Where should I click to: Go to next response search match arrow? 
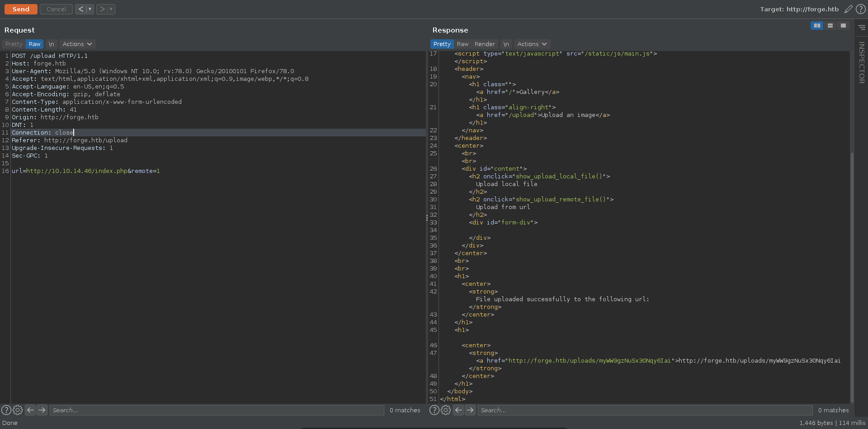470,410
